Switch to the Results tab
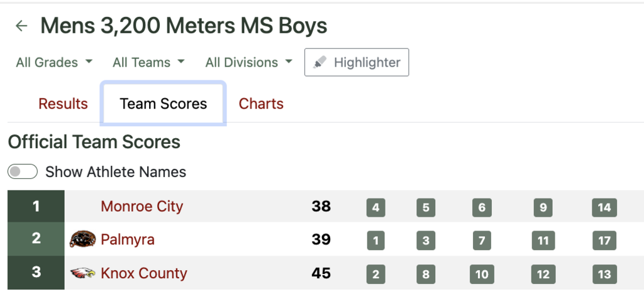The width and height of the screenshot is (644, 299). click(63, 104)
